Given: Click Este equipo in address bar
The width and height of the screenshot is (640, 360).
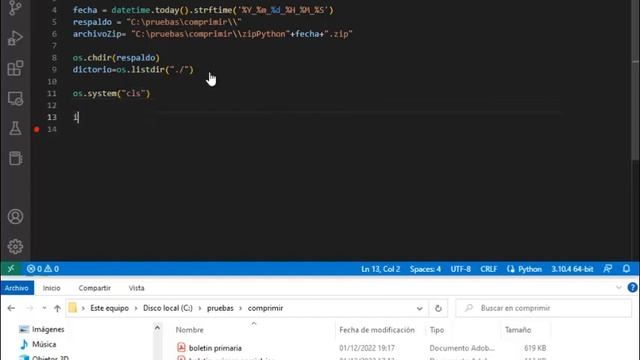Looking at the screenshot, I should [x=109, y=308].
